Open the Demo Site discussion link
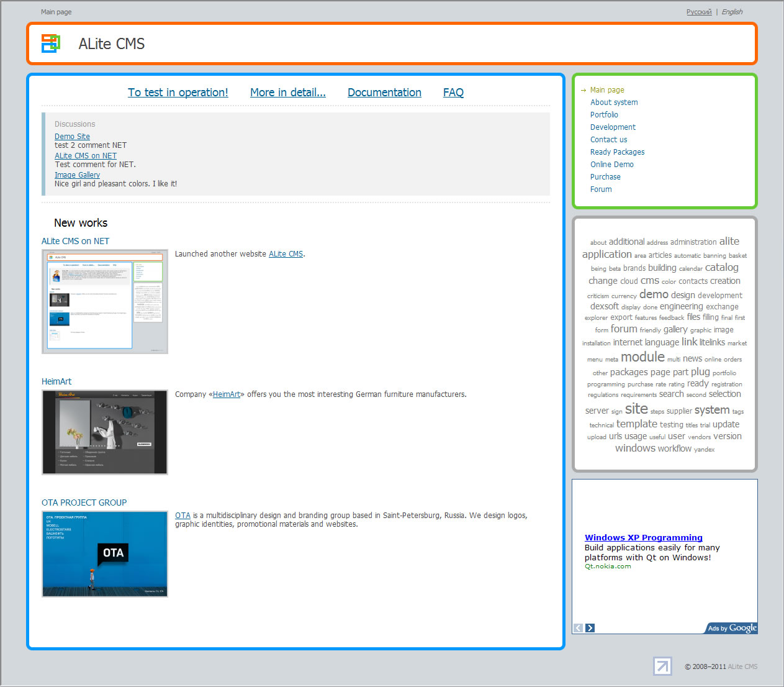 pyautogui.click(x=72, y=137)
